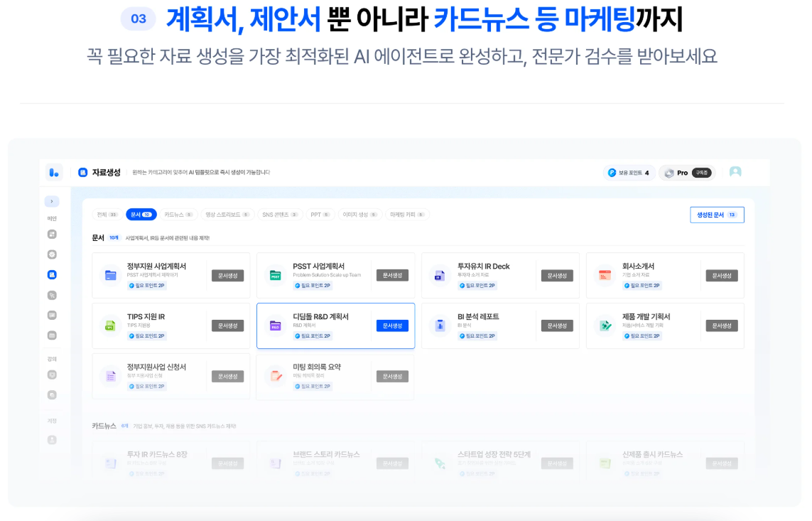Click the 필요 포인트 2P badge on TIPS 지원 IR
The width and height of the screenshot is (812, 521).
[x=147, y=335]
